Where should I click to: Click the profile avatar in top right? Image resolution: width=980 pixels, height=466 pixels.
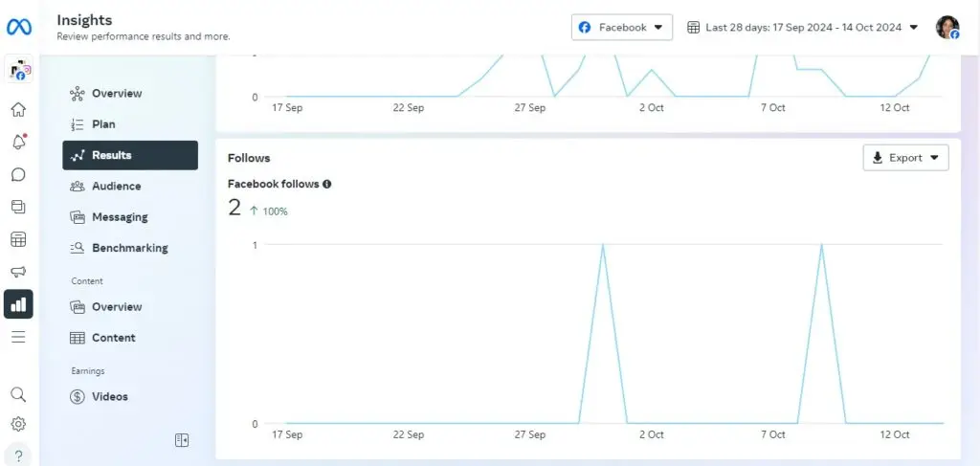pyautogui.click(x=947, y=28)
